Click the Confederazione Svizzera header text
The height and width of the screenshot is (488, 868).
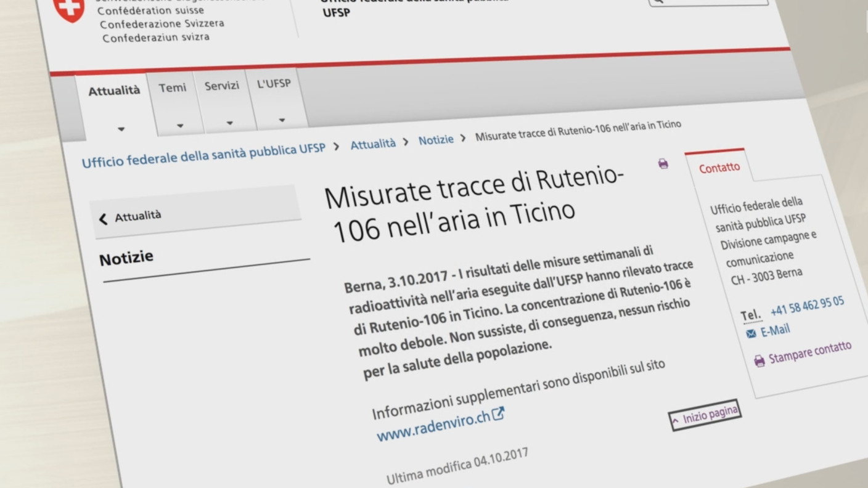[x=162, y=24]
